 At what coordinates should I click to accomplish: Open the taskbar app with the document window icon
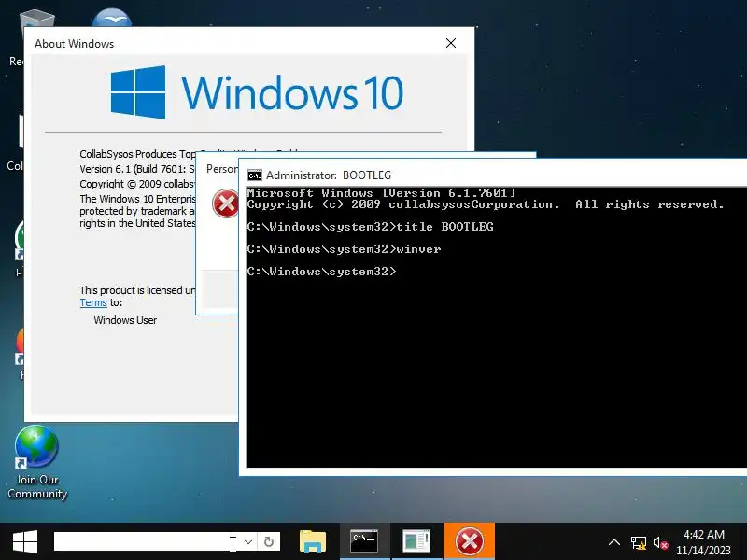click(x=416, y=541)
